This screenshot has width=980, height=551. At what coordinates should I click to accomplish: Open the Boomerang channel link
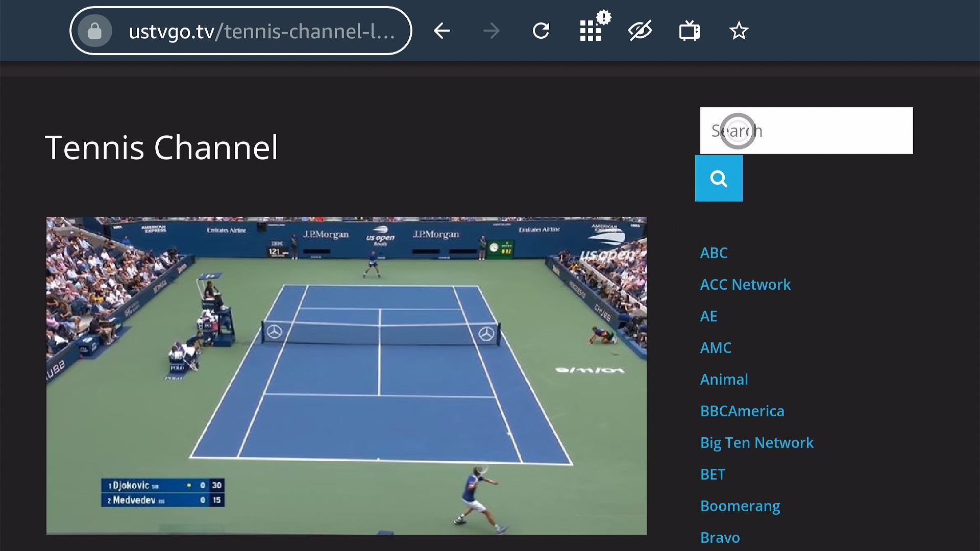740,506
